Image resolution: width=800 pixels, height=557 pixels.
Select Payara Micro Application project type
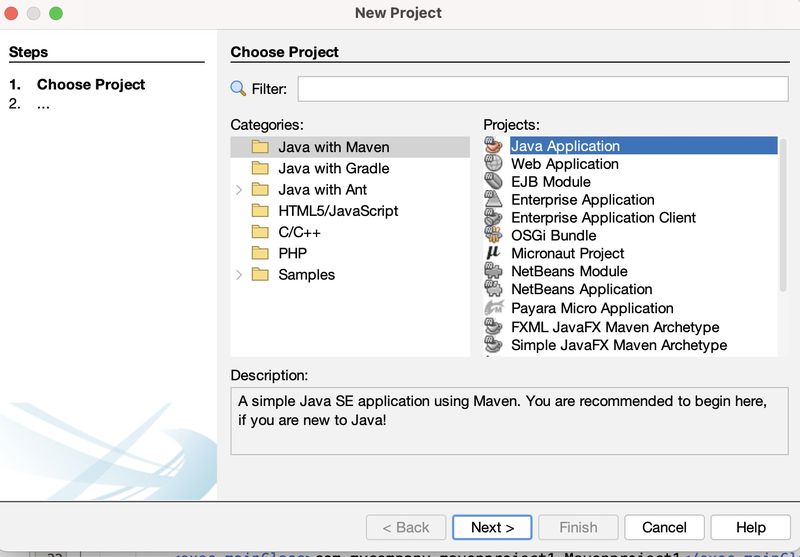[592, 308]
